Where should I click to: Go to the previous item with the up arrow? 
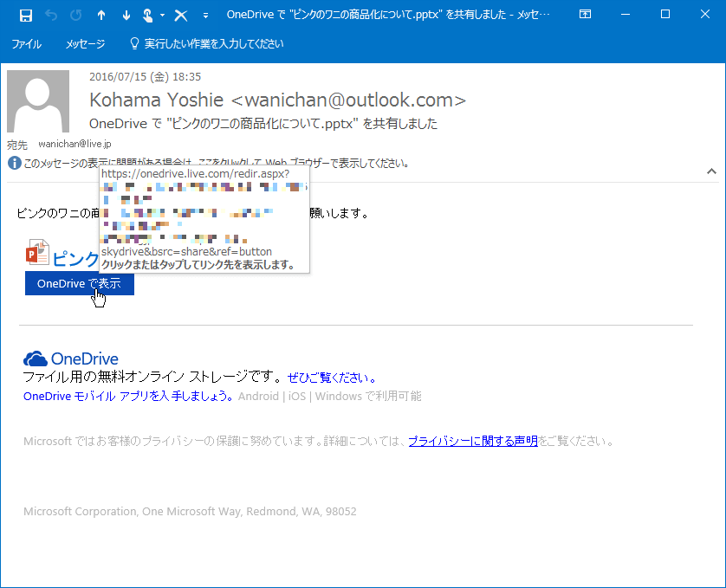101,16
